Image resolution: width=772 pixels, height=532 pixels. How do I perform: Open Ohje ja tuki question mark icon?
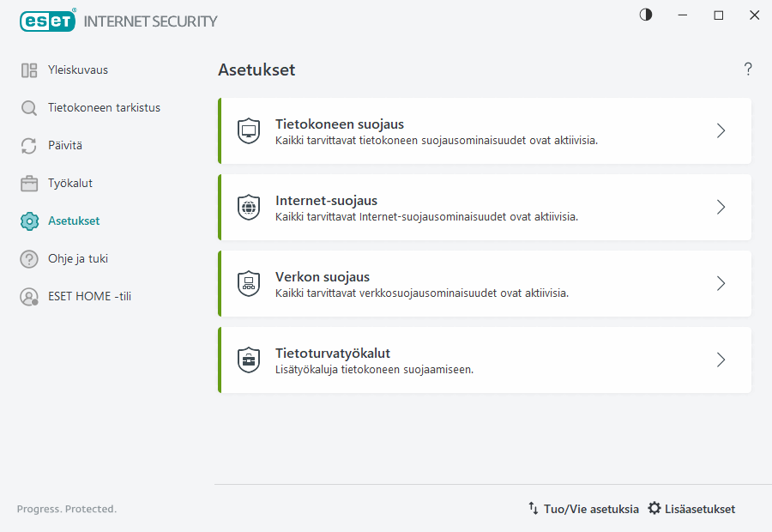29,258
